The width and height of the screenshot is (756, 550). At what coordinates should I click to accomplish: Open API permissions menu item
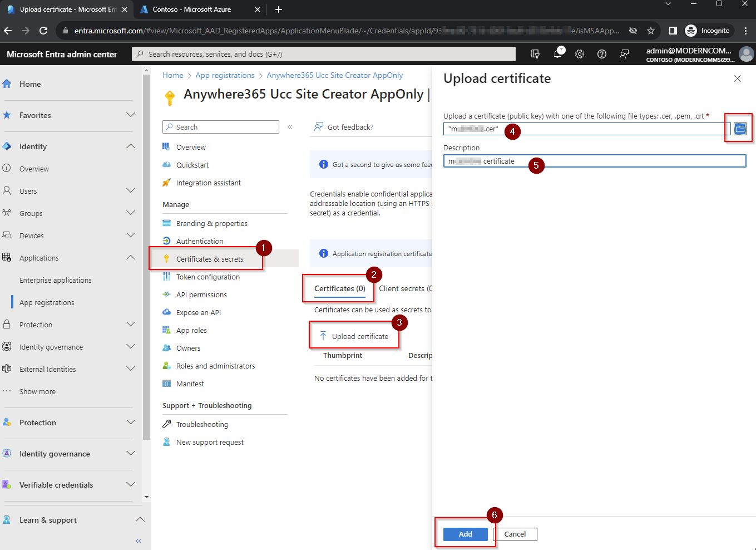click(x=201, y=294)
